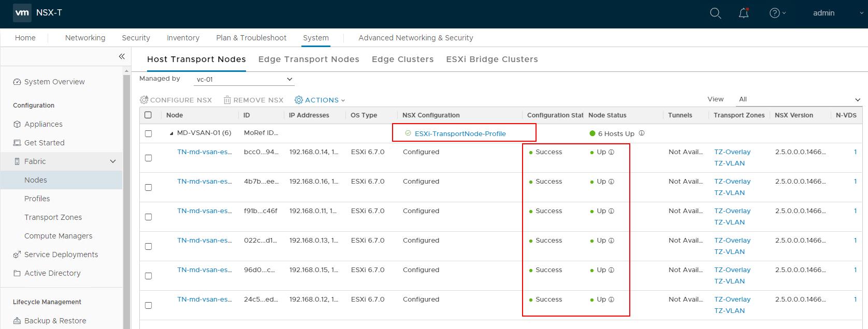
Task: Collapse the Fabric section chevron
Action: coord(113,161)
